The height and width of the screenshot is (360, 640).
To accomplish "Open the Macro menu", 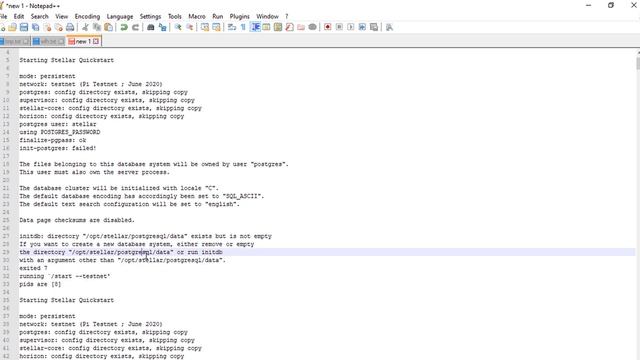I will click(x=197, y=16).
